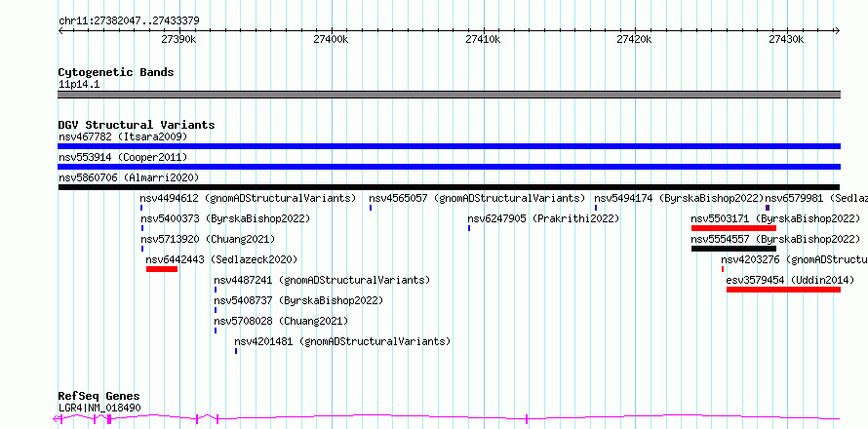Click the blue tick under nsv4201481
868x429 pixels.
[236, 351]
